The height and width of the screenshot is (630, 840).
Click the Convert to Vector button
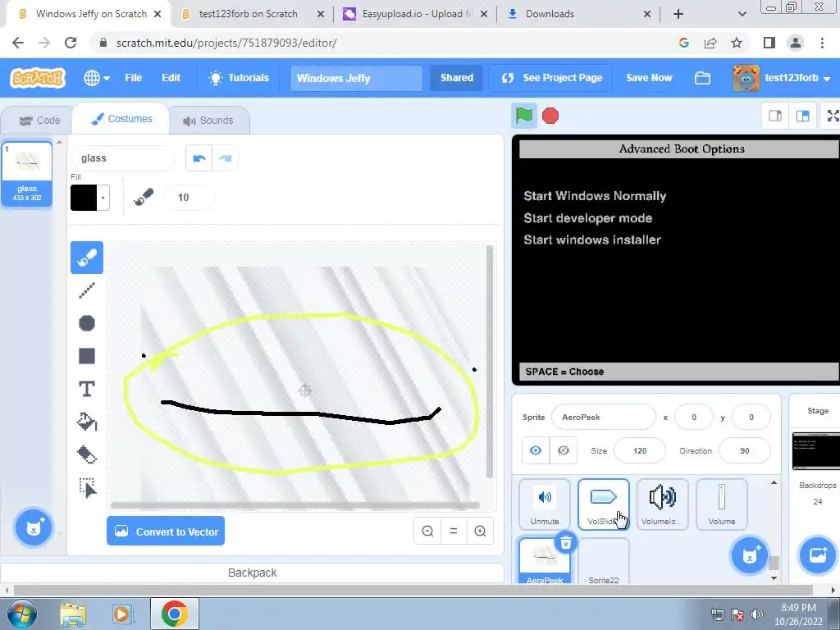[166, 531]
